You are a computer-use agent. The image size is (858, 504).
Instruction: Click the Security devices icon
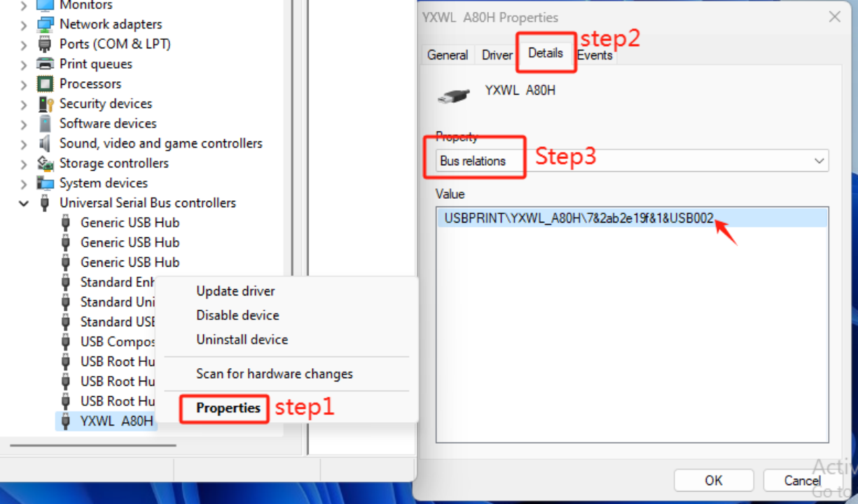(45, 104)
